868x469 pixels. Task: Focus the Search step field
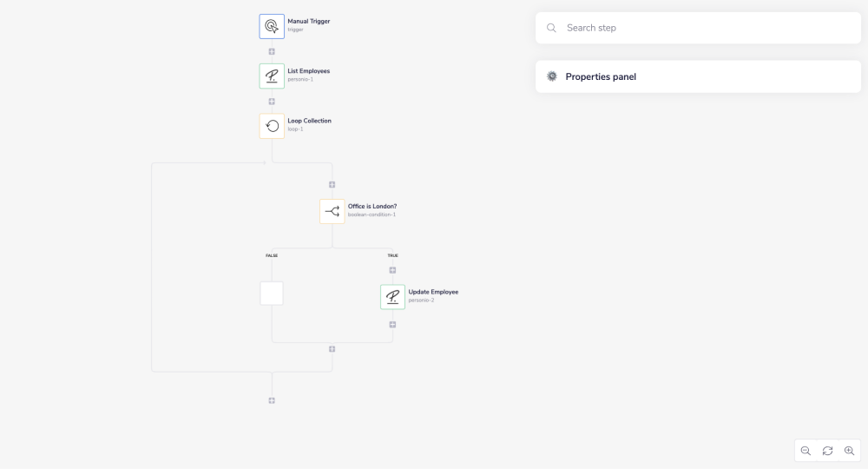(x=707, y=28)
